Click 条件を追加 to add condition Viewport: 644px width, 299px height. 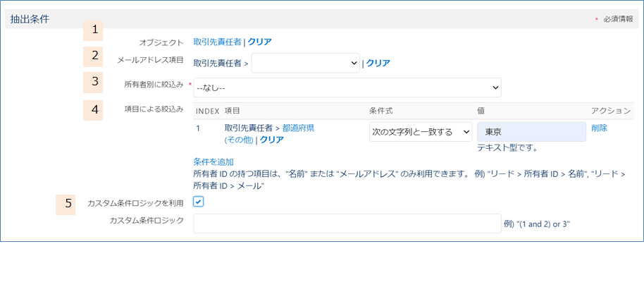click(x=213, y=161)
